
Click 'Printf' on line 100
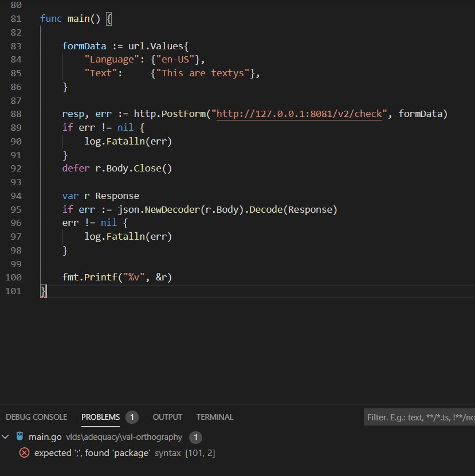(101, 277)
